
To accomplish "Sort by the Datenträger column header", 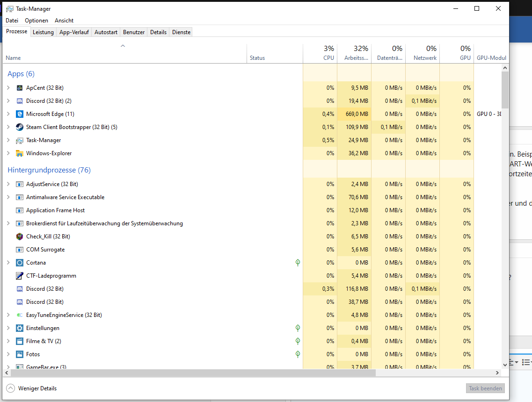I will (x=388, y=53).
